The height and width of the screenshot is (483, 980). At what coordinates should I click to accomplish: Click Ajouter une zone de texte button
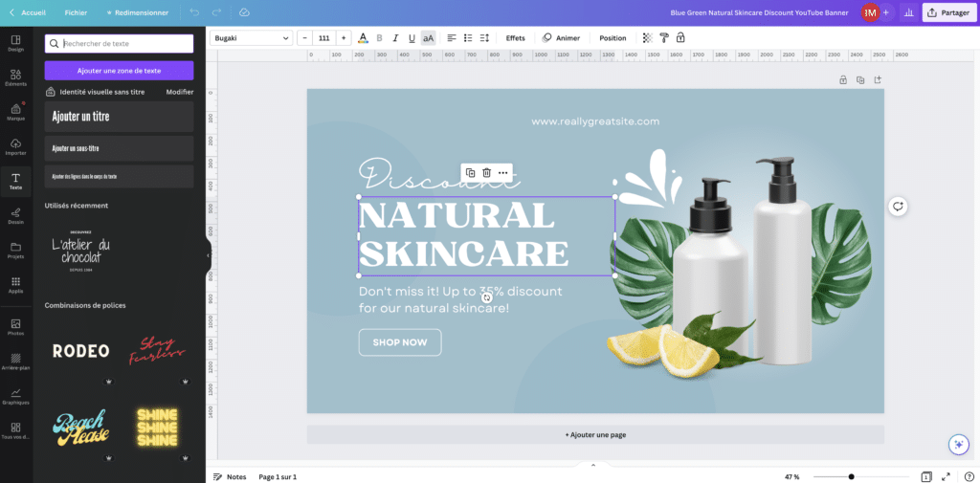[x=119, y=71]
